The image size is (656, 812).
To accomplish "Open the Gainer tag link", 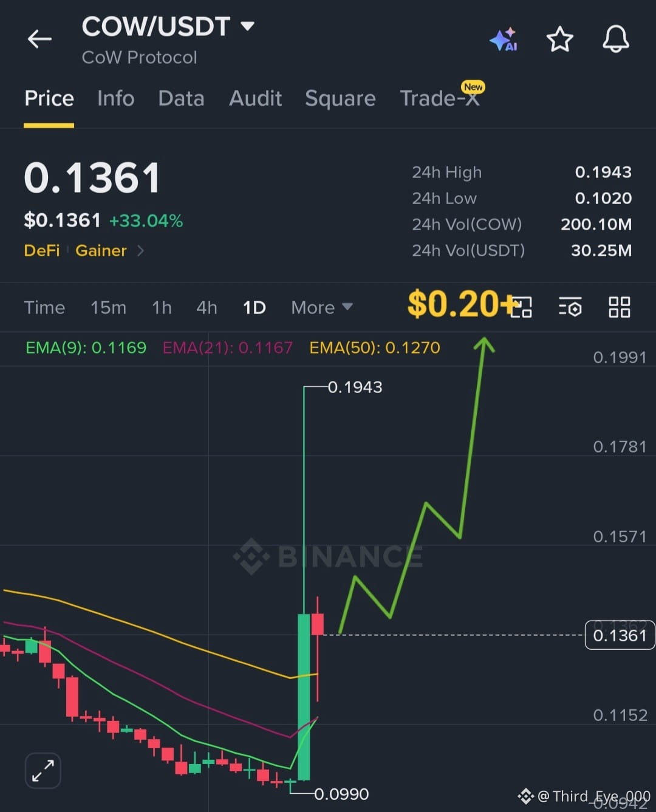I will point(101,250).
